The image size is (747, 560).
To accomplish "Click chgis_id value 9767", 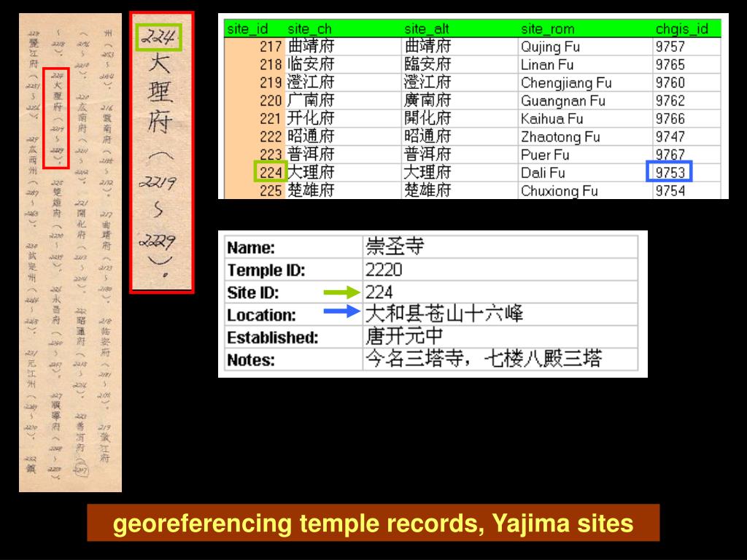I will (670, 155).
